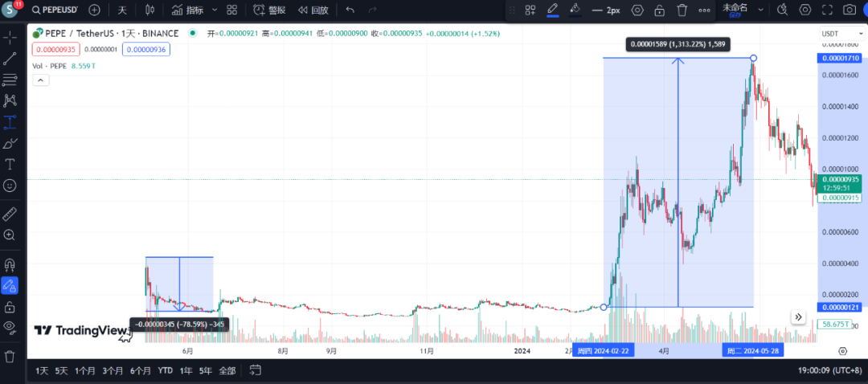Change the 天 chart interval
868x384 pixels.
tap(122, 10)
